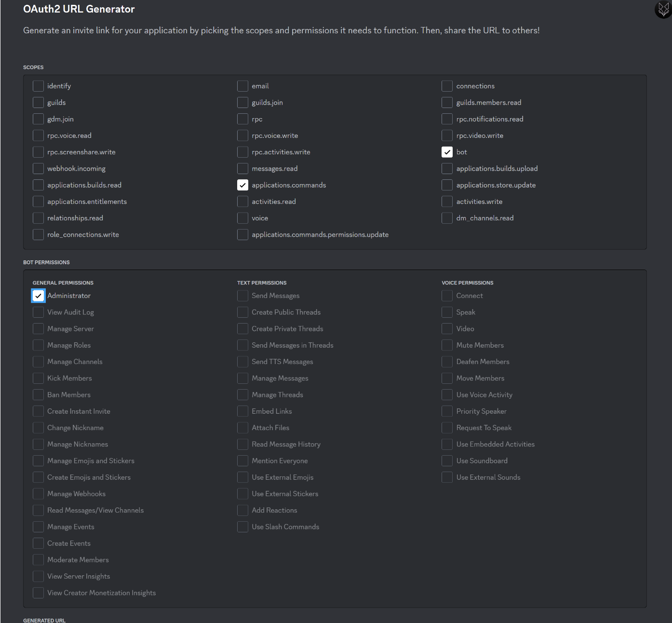The image size is (672, 623).
Task: Check the Connect voice permission
Action: (x=447, y=296)
